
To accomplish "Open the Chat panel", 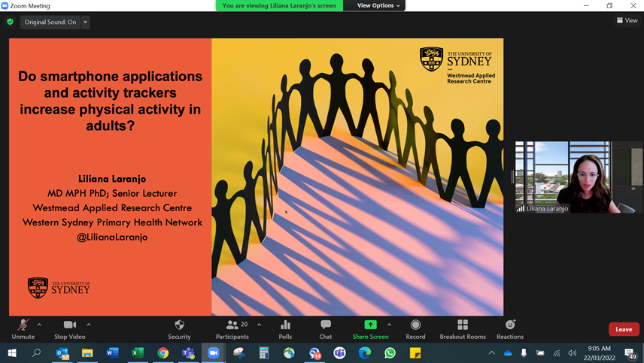I will tap(326, 329).
